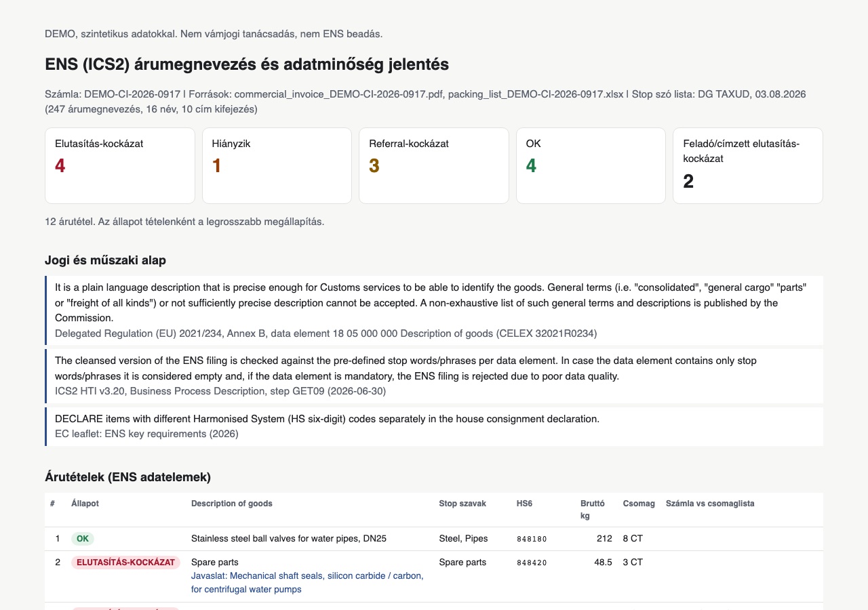Click the DEMO disclaimer line at the top
The width and height of the screenshot is (868, 610).
tap(214, 33)
